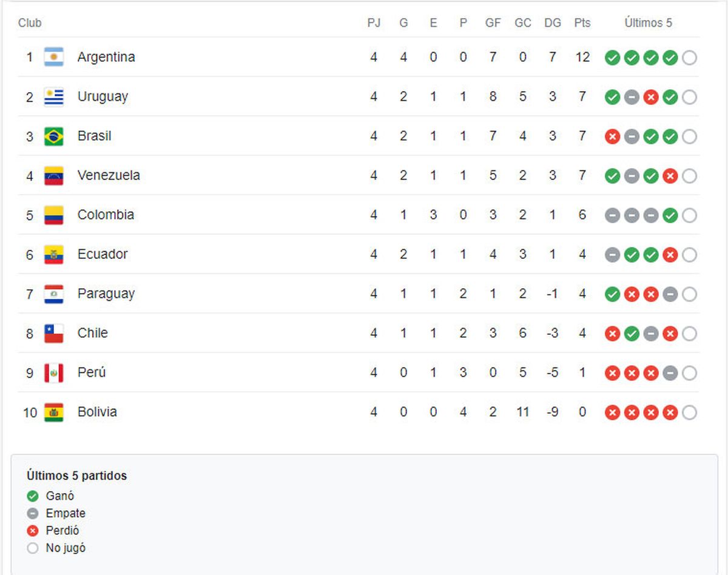Image resolution: width=728 pixels, height=575 pixels.
Task: Click the Paraguay flag icon
Action: (54, 294)
